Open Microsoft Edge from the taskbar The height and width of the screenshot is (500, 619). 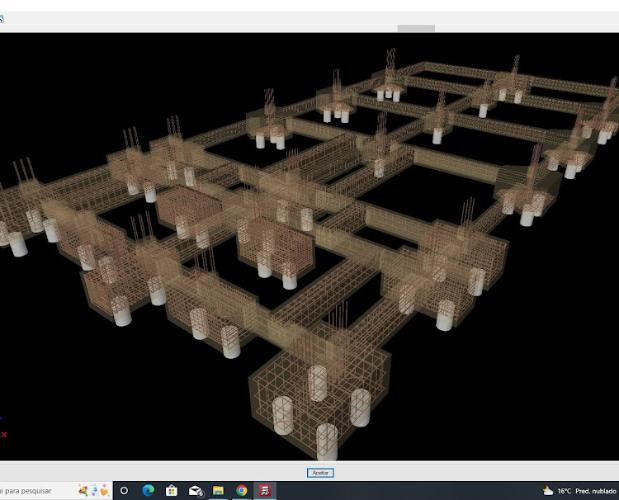point(148,491)
